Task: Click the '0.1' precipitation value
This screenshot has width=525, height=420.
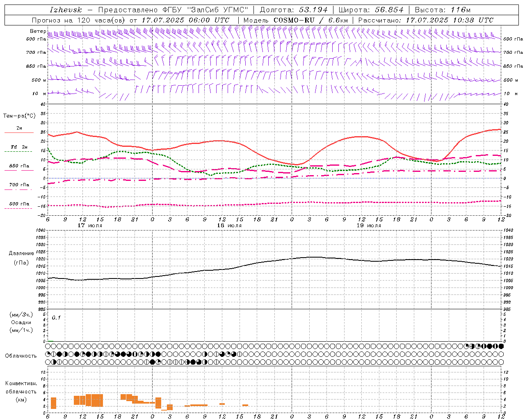Action: click(x=56, y=317)
